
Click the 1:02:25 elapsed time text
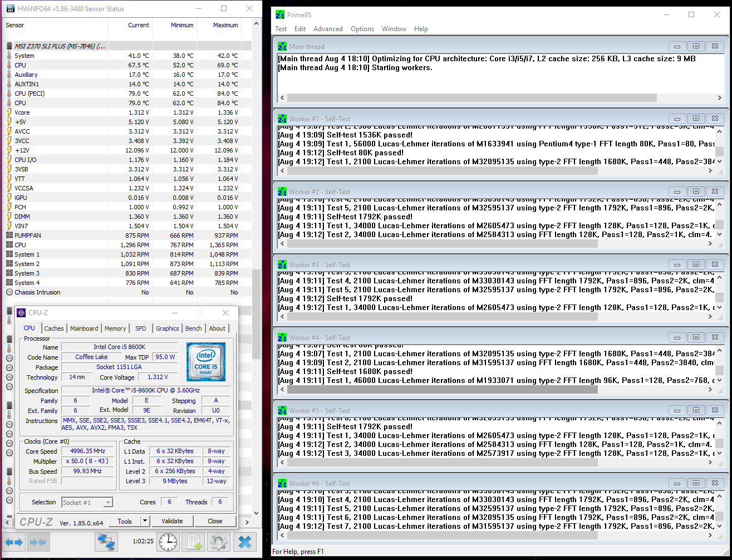(x=143, y=541)
